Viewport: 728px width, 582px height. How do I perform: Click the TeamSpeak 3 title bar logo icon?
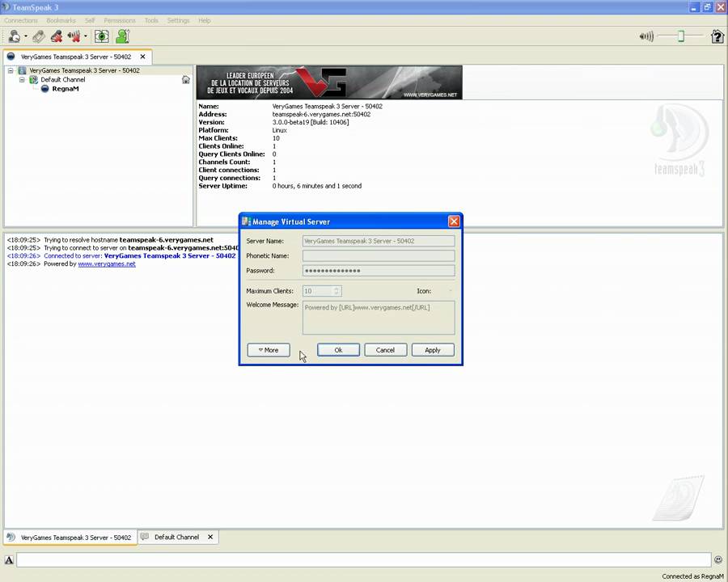[6, 7]
